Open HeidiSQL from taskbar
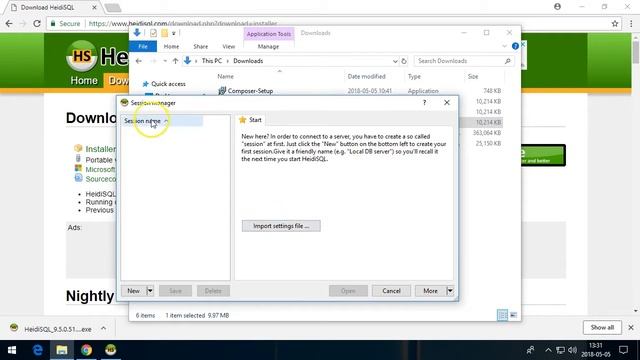 (x=111, y=350)
